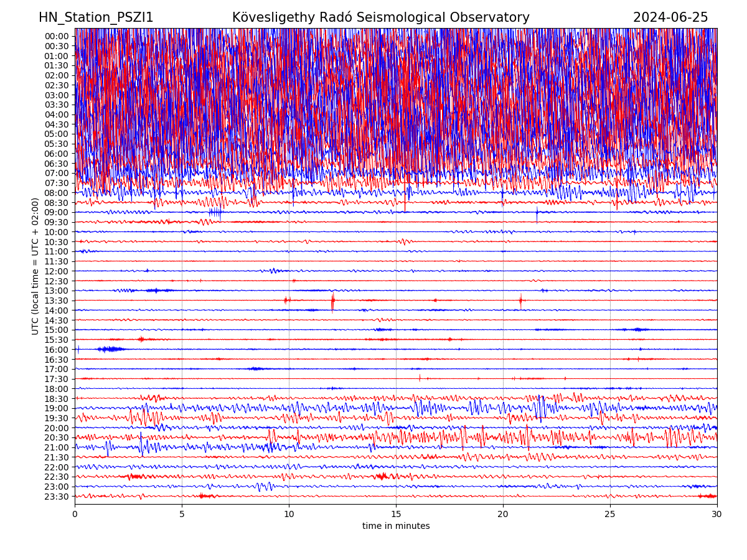Select the 16:00 row time label
This screenshot has height=560, width=747.
(57, 350)
